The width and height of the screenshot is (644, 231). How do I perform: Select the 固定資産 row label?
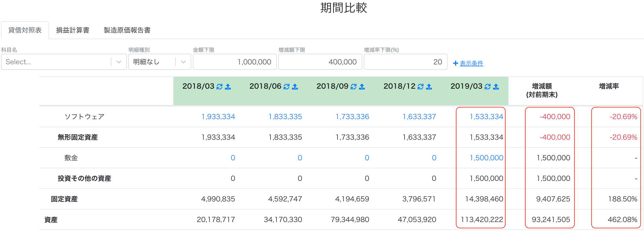point(64,199)
